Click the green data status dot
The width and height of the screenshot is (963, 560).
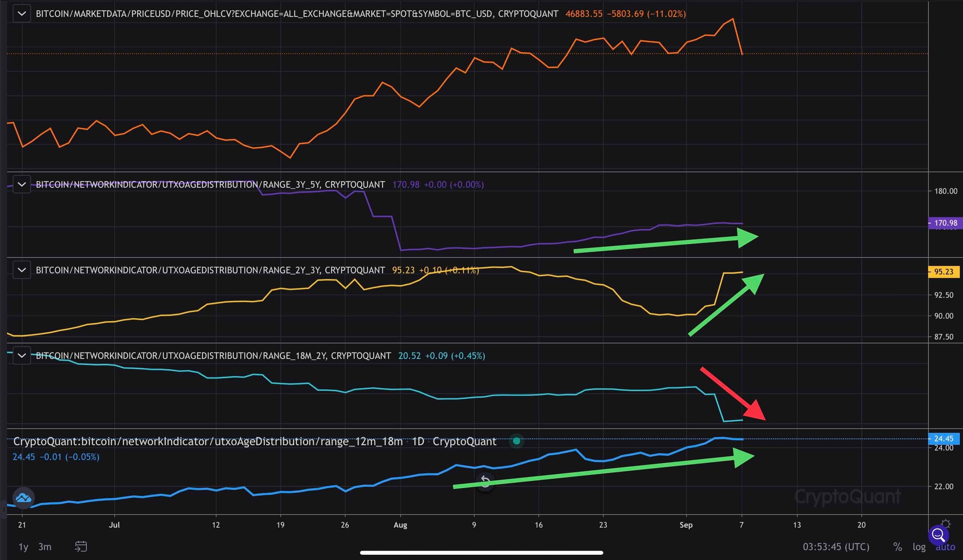pyautogui.click(x=516, y=441)
